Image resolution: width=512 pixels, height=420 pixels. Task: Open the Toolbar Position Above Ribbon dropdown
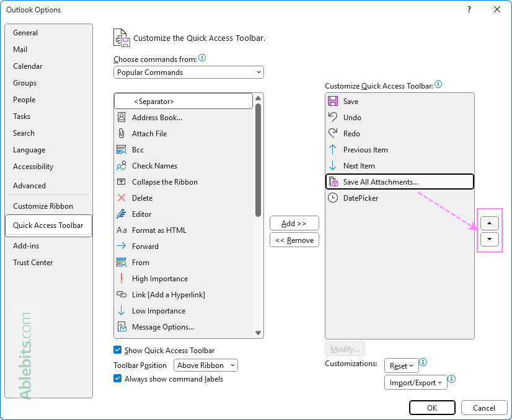(x=206, y=365)
